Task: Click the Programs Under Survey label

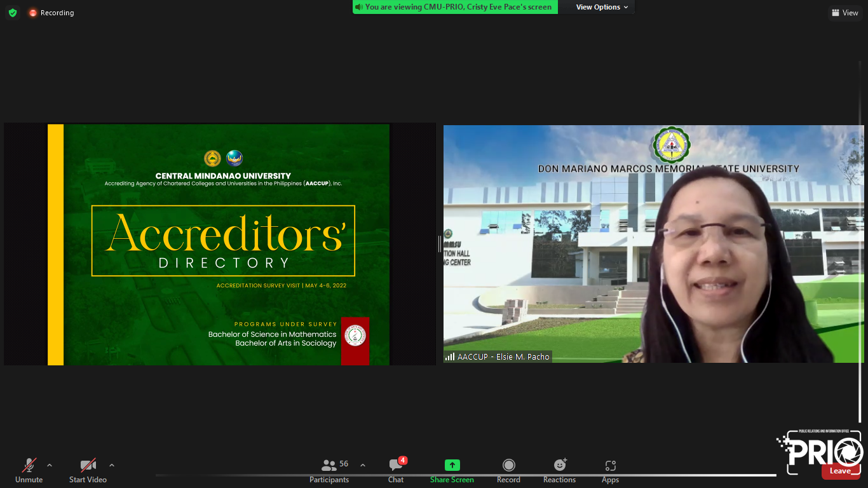Action: pos(286,324)
